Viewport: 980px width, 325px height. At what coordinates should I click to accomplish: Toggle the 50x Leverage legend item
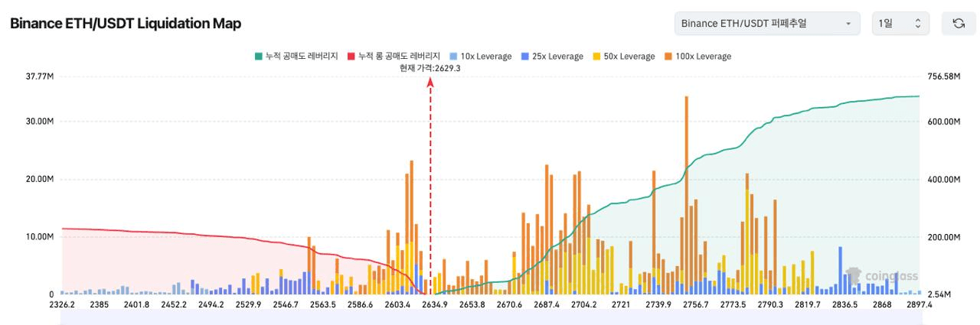(x=623, y=57)
